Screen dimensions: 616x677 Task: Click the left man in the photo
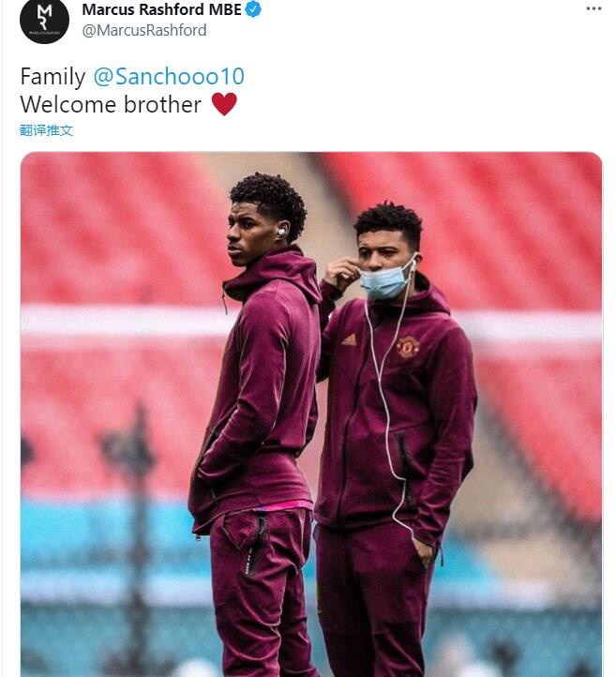(258, 394)
